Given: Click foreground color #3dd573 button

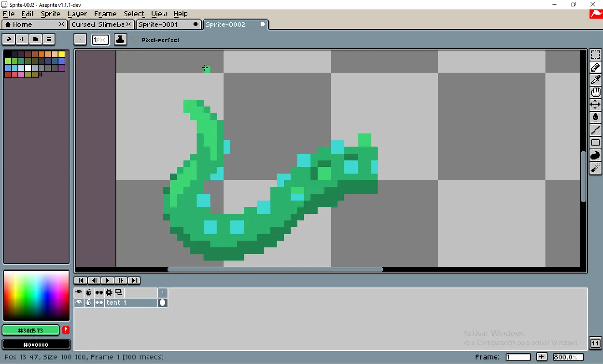Looking at the screenshot, I should coord(31,330).
